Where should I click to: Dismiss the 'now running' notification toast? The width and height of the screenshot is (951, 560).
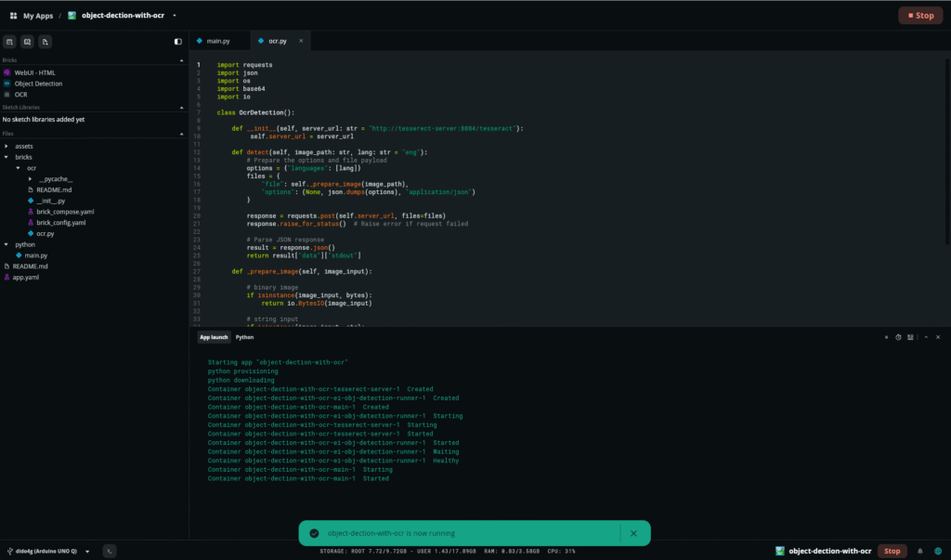tap(633, 533)
